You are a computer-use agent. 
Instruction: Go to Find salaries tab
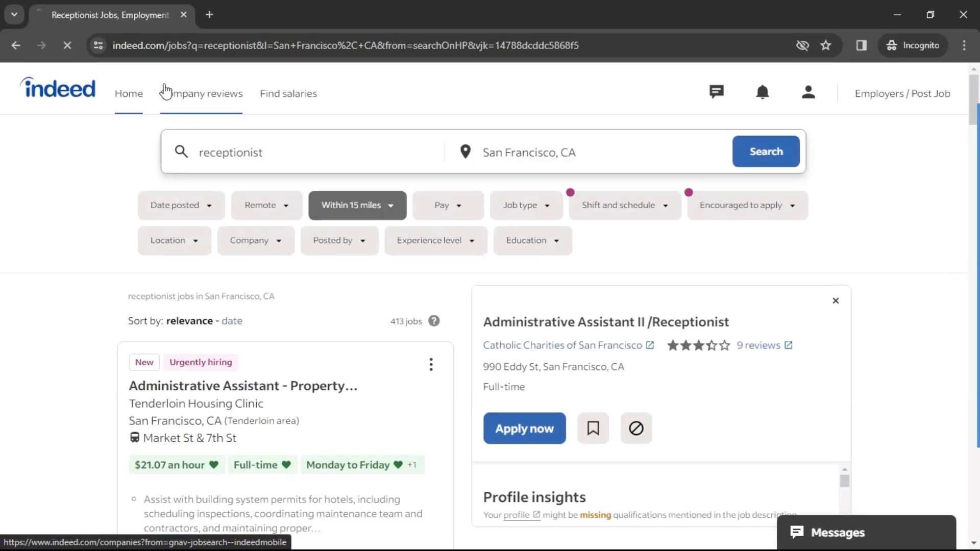click(x=288, y=93)
